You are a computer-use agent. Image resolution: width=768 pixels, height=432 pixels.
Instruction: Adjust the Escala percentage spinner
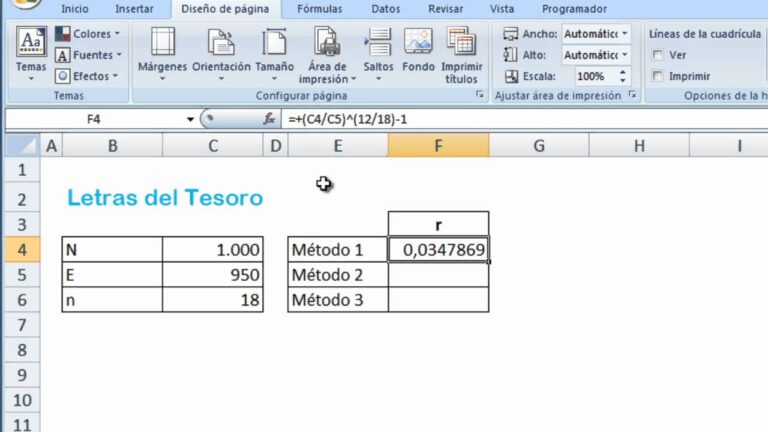624,76
